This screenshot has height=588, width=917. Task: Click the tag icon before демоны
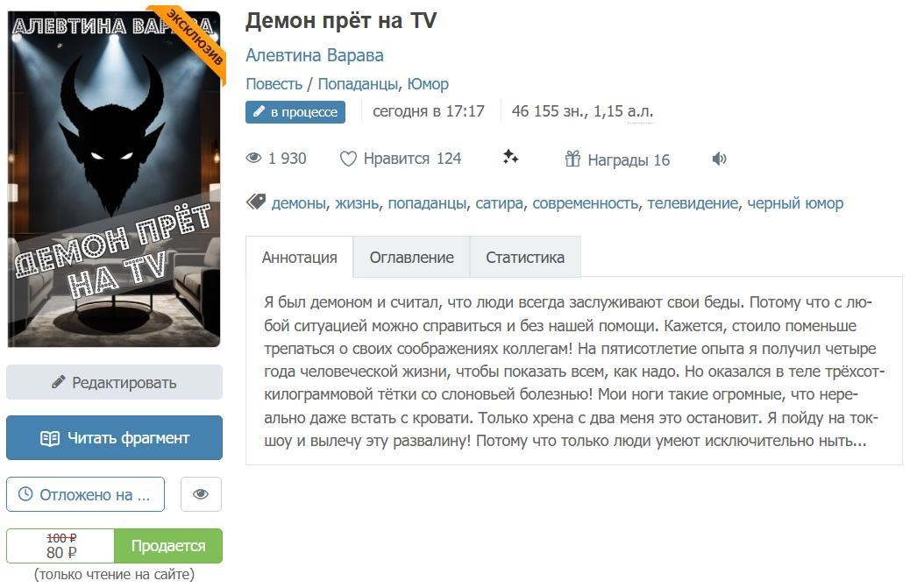click(x=256, y=202)
